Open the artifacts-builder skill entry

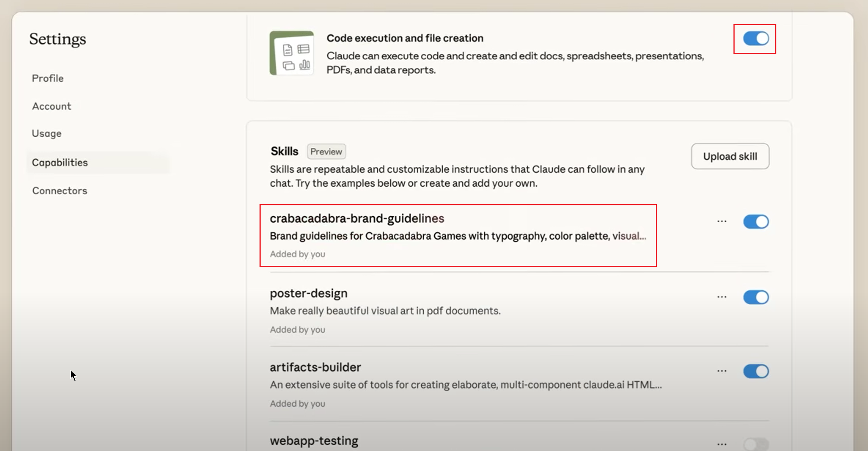315,367
